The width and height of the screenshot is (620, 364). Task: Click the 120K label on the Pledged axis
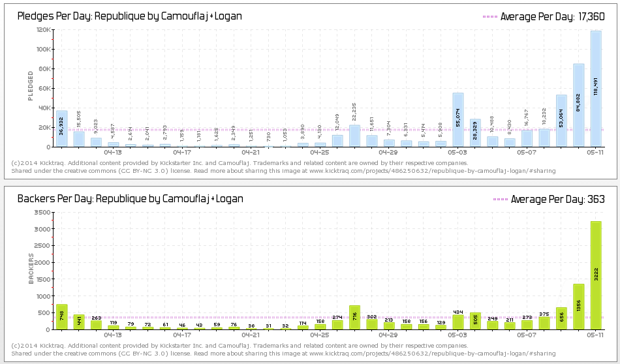[x=44, y=29]
